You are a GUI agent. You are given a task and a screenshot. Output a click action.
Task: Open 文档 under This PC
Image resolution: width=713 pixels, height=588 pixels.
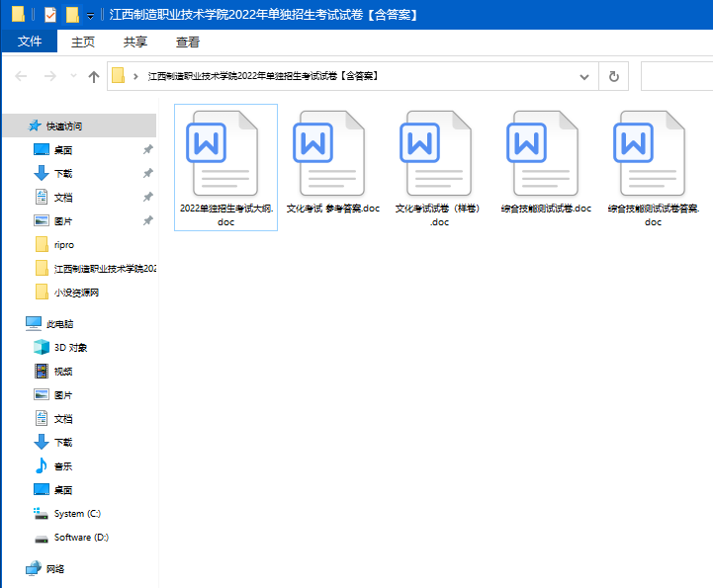63,418
